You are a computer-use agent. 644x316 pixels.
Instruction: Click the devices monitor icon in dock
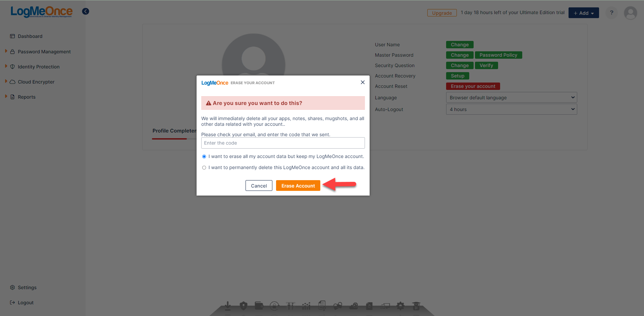(385, 306)
